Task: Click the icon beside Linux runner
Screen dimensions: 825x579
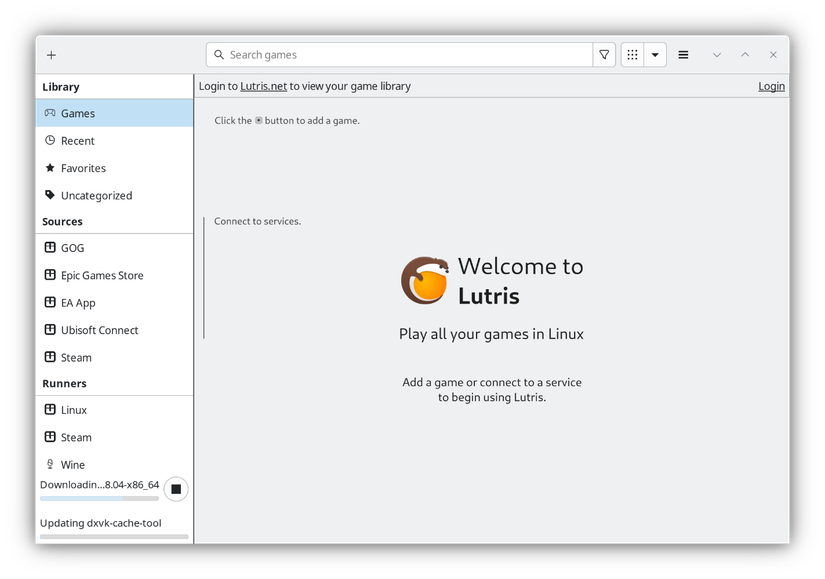Action: tap(50, 410)
